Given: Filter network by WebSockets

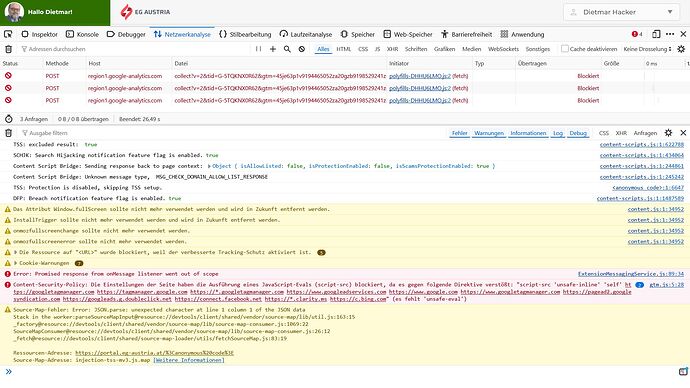Looking at the screenshot, I should pyautogui.click(x=503, y=49).
